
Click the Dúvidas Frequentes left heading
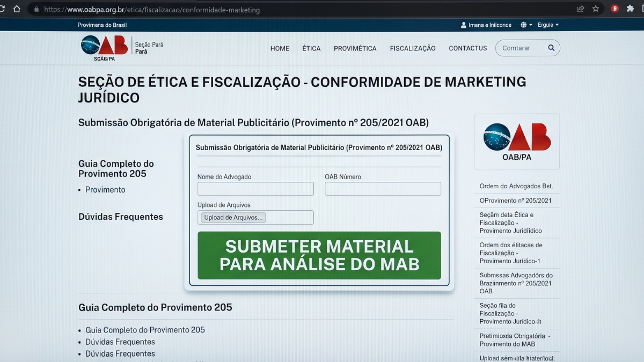(121, 217)
